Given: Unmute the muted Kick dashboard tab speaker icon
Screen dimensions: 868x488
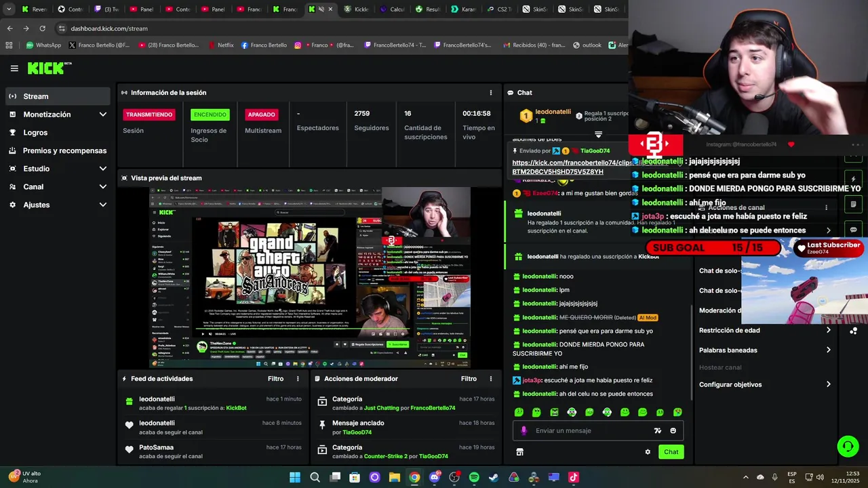Looking at the screenshot, I should point(321,9).
